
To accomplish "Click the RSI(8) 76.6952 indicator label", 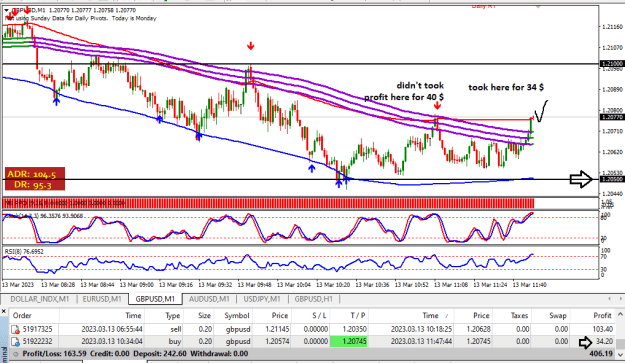I will point(24,252).
